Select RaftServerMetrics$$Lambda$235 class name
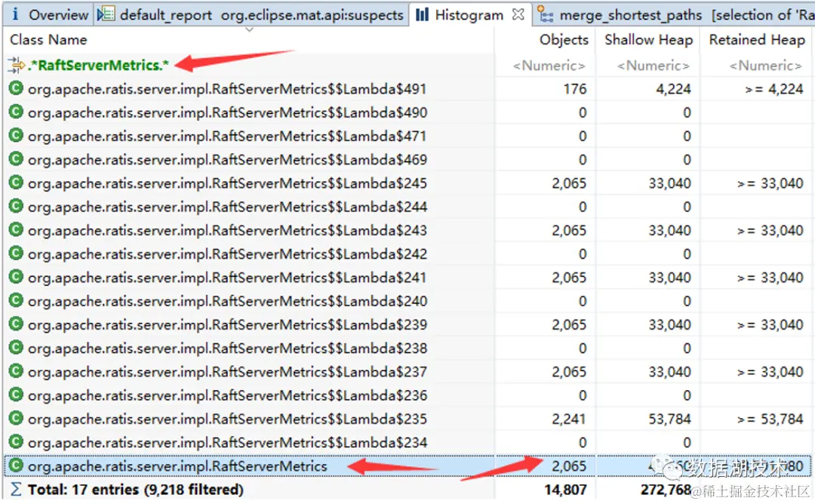 (227, 419)
